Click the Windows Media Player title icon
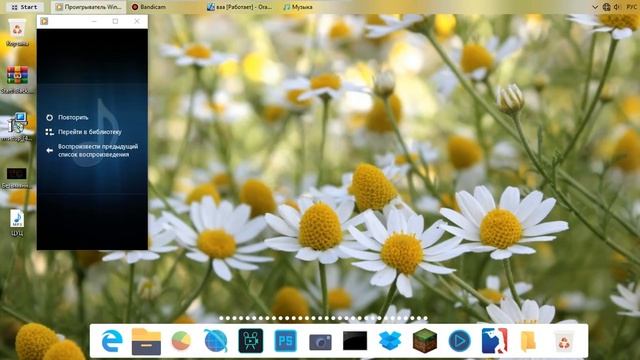Image resolution: width=640 pixels, height=360 pixels. [44, 21]
